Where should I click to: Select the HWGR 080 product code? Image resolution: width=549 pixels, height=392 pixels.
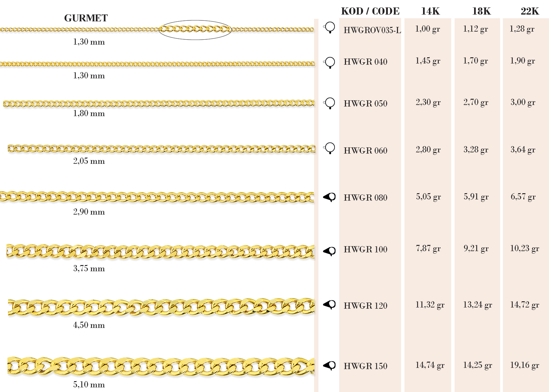[x=365, y=198]
